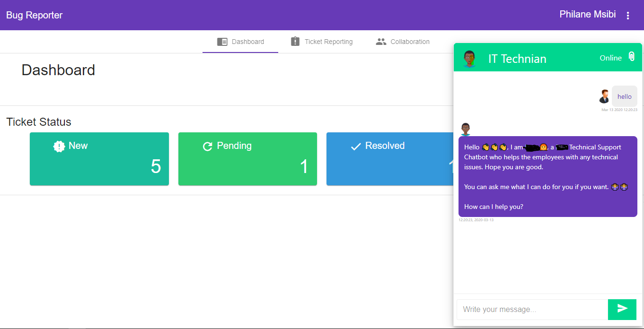Click the Philane Msibi user name
This screenshot has height=329, width=644.
point(587,14)
